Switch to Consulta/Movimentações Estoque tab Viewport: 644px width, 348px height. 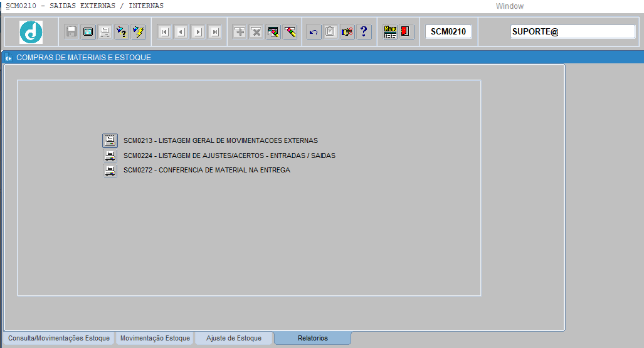pyautogui.click(x=59, y=339)
